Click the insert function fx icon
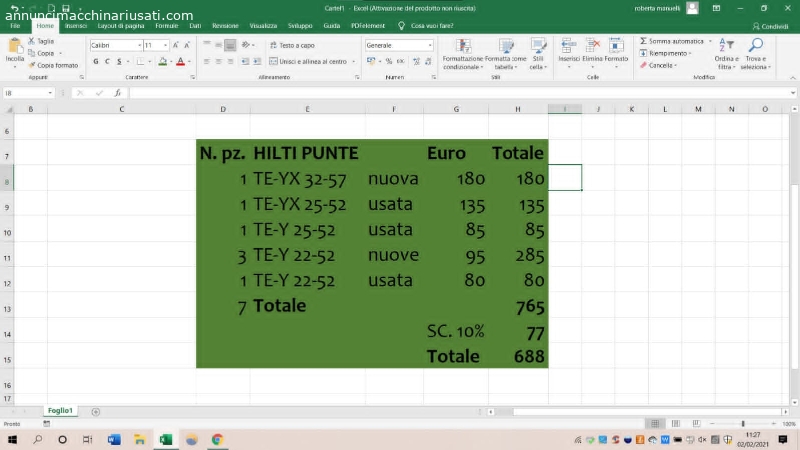The image size is (800, 450). [x=118, y=93]
